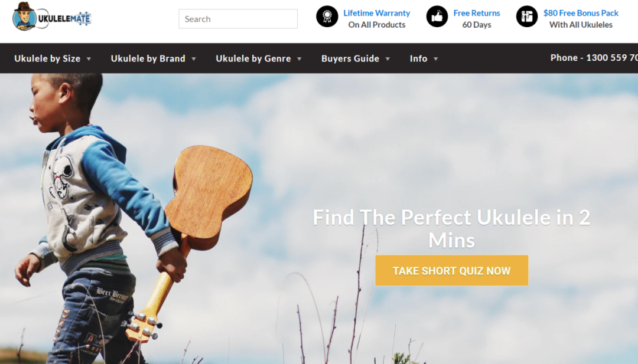Open the Ukulele by Size menu
The width and height of the screenshot is (638, 364).
coord(47,58)
